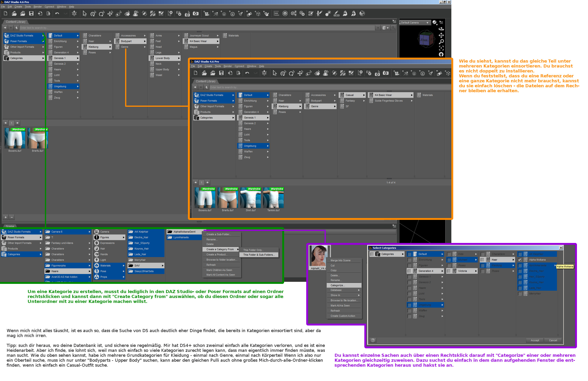This screenshot has height=381, width=588.
Task: Choose Categorize... from the context menu
Action: coord(338,285)
